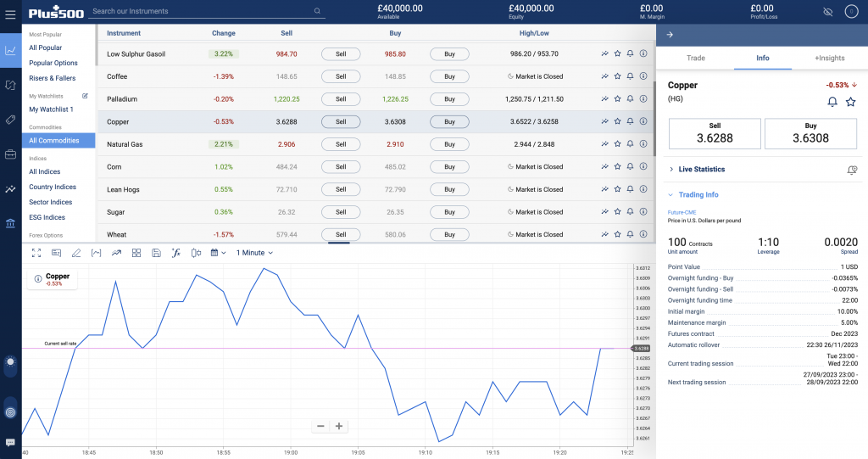Open Popular Options category
Image resolution: width=868 pixels, height=459 pixels.
click(x=53, y=63)
